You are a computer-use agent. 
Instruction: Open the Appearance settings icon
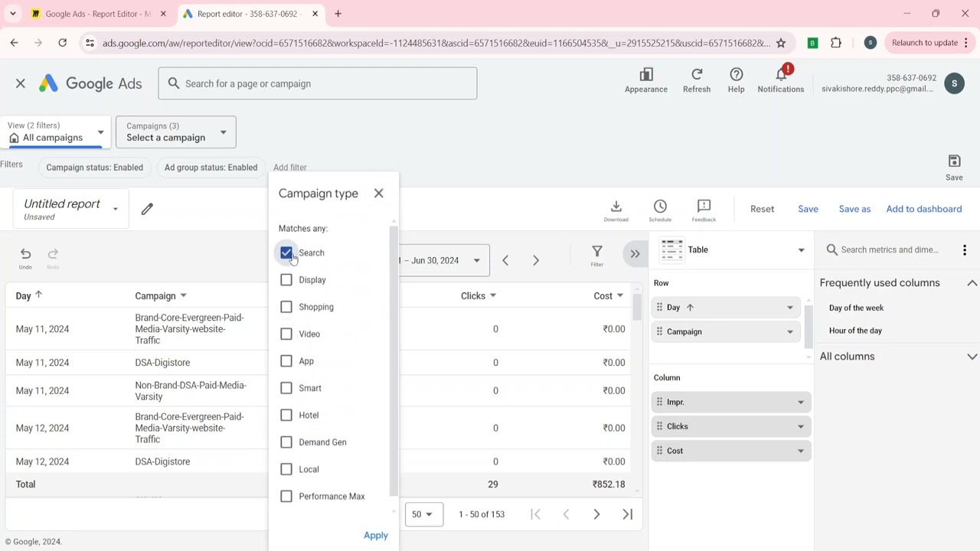(x=646, y=80)
